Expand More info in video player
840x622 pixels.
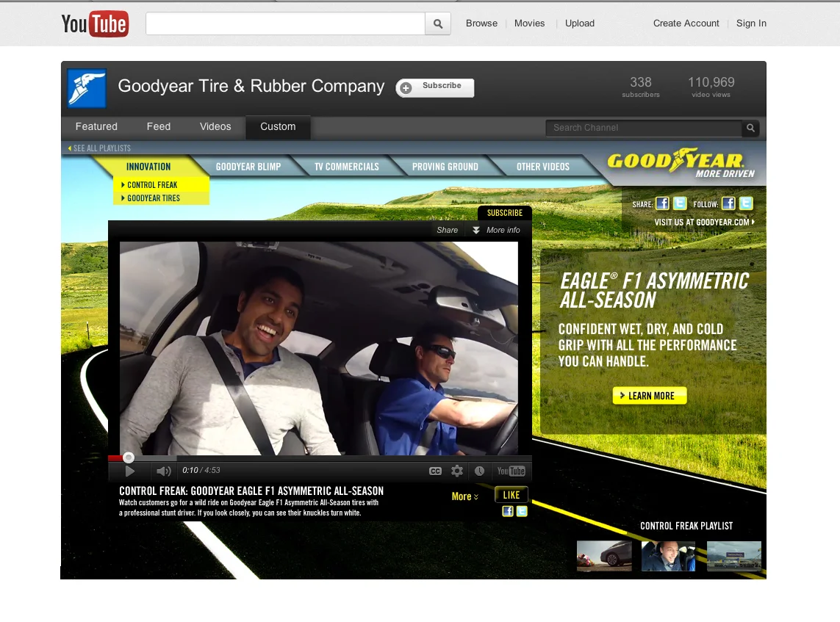click(496, 230)
